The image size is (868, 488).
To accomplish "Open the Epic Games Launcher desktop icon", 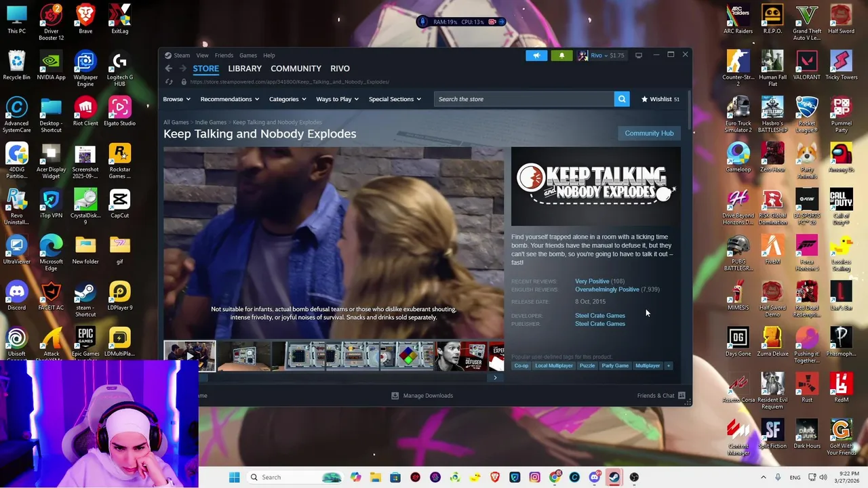I will tap(85, 341).
